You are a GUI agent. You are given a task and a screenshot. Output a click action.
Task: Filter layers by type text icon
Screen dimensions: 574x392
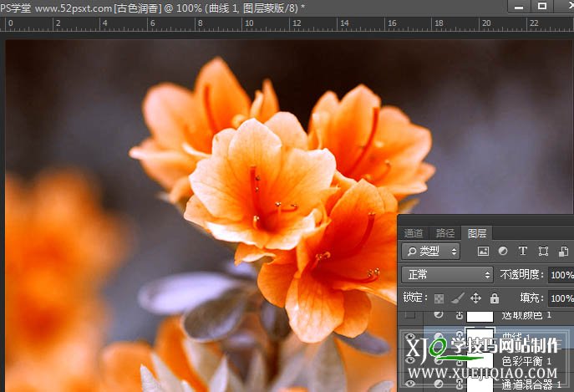pos(523,251)
